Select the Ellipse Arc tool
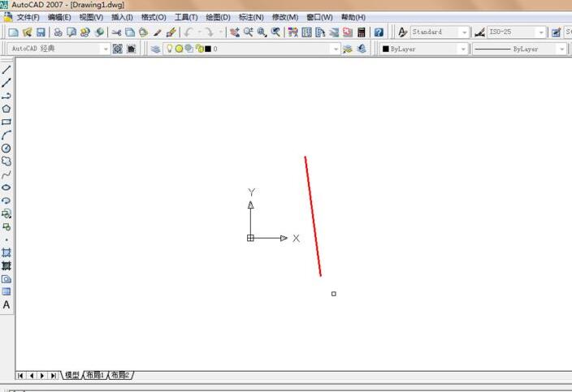Image resolution: width=572 pixels, height=392 pixels. [x=6, y=200]
